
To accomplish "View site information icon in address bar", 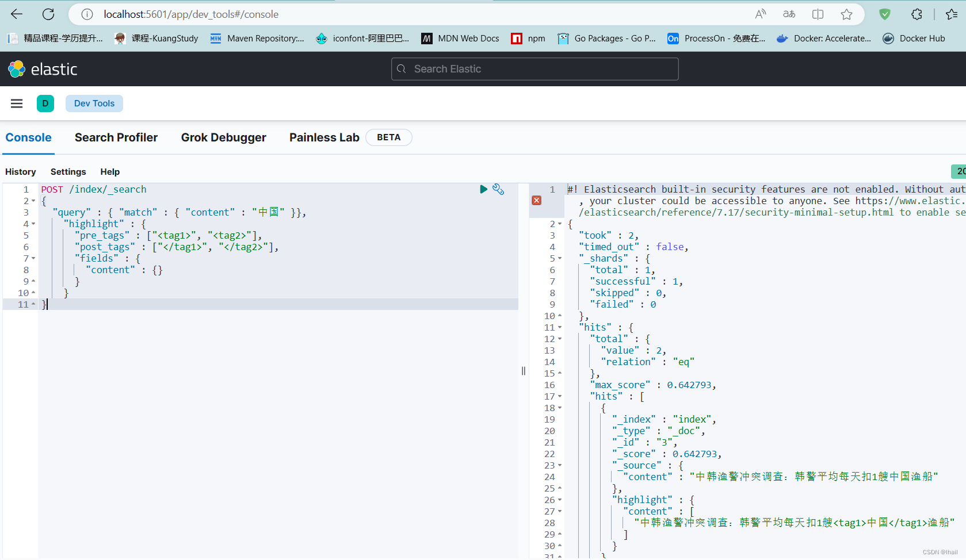I will tap(87, 14).
